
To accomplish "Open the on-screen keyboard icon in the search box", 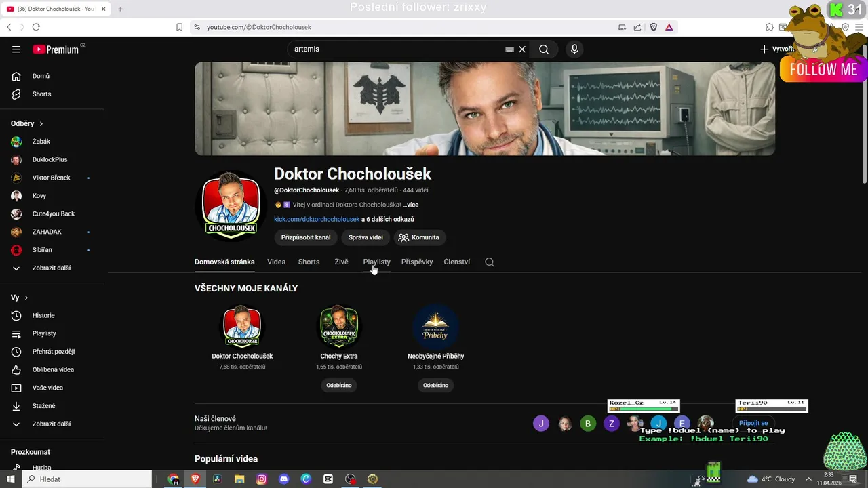I will coord(510,49).
